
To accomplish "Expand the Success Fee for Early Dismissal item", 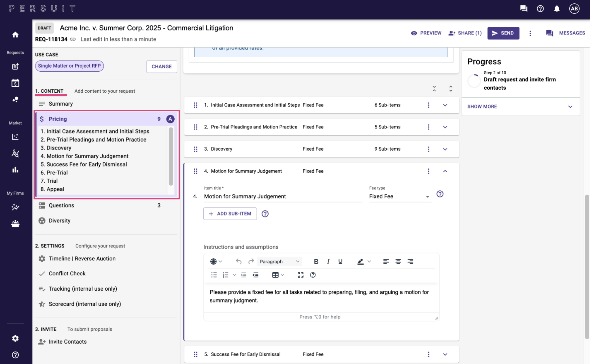I will 445,354.
